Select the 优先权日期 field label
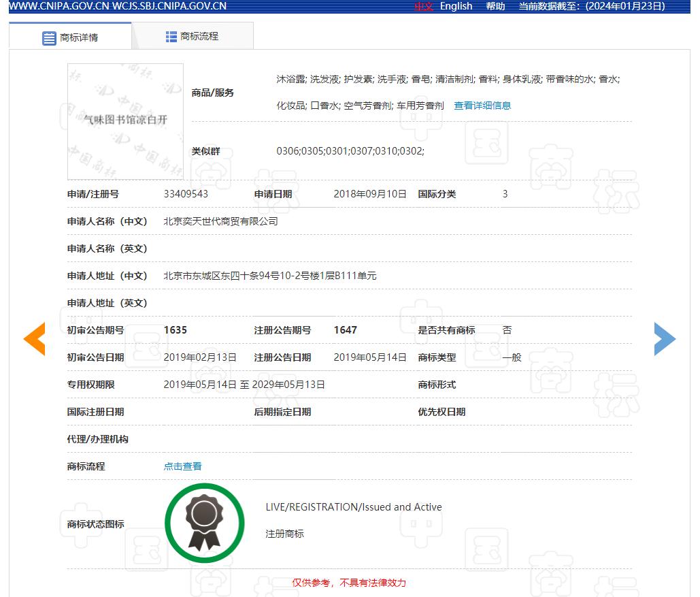 (441, 412)
